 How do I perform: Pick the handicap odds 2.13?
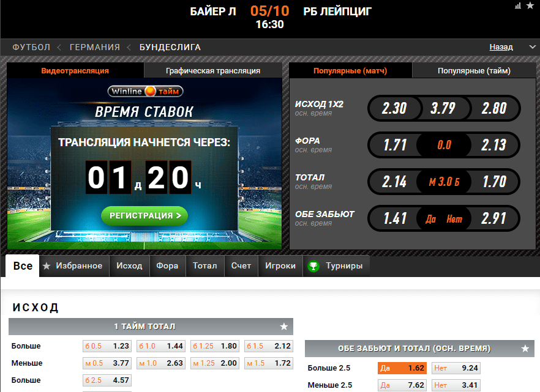[494, 145]
